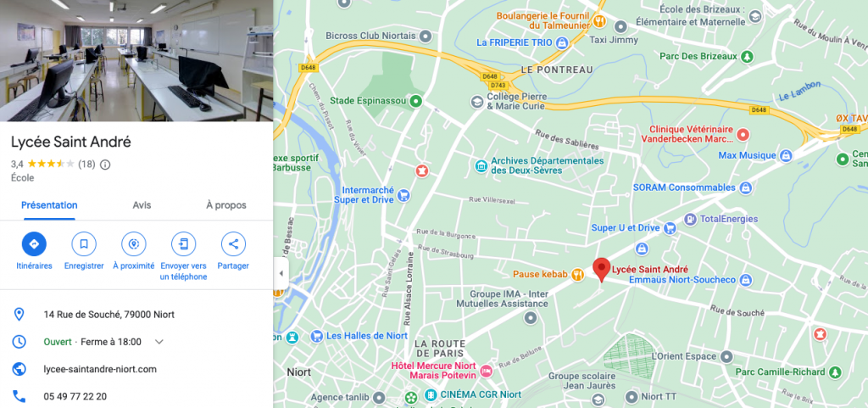Image resolution: width=868 pixels, height=408 pixels.
Task: Click the phone number 05 49 77 22 20
Action: click(75, 396)
